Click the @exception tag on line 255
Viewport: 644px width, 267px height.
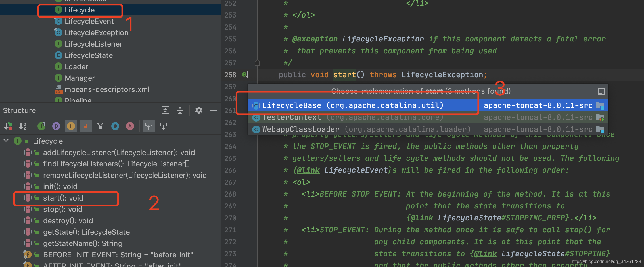click(x=315, y=39)
